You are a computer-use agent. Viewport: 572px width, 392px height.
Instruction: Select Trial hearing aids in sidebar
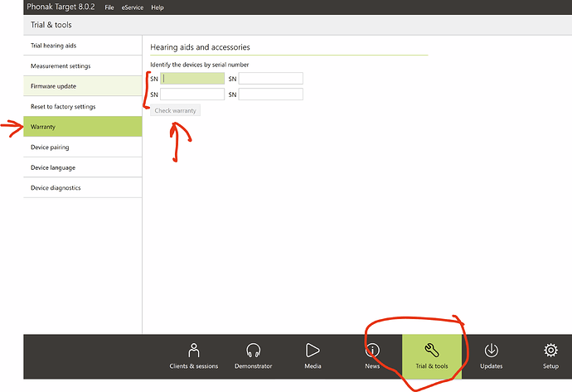(x=83, y=46)
